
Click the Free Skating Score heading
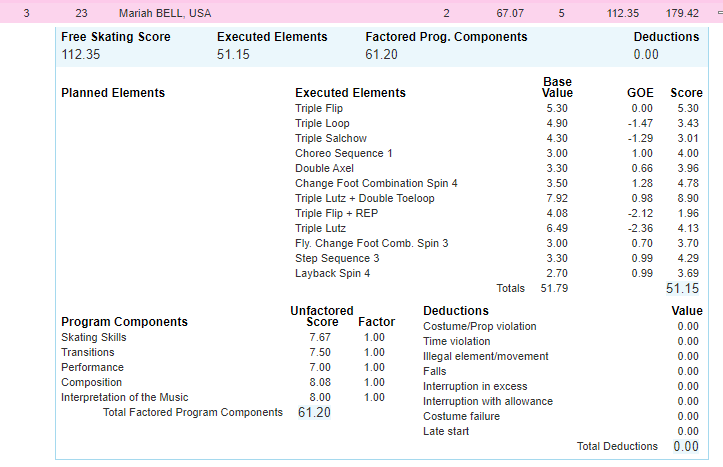[116, 37]
